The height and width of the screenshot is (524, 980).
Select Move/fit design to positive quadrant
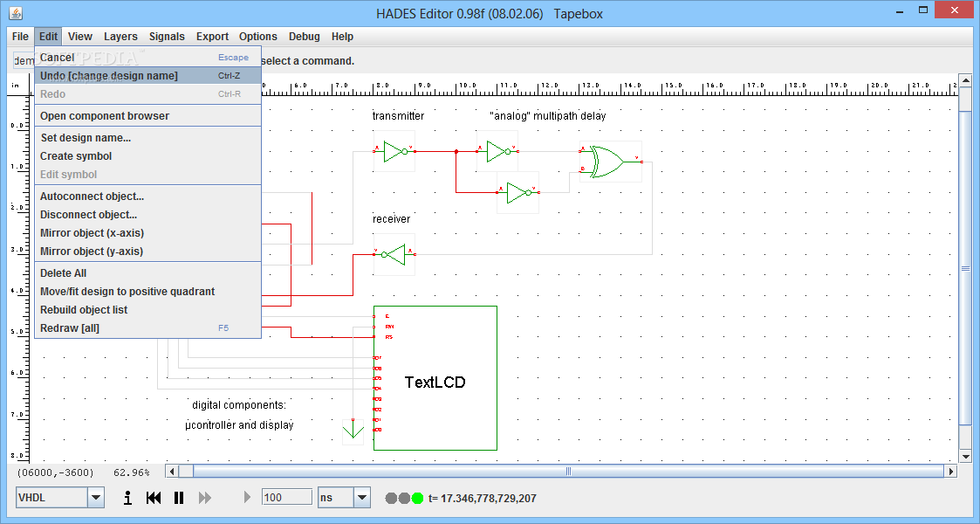click(x=147, y=292)
